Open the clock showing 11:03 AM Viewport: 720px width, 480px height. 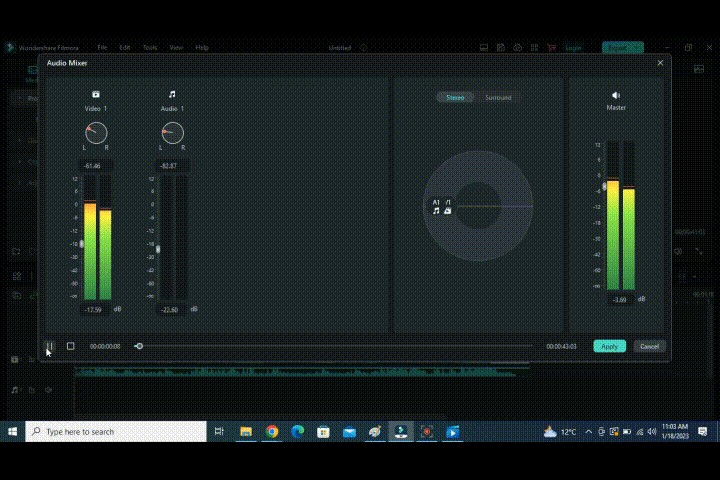click(x=675, y=431)
